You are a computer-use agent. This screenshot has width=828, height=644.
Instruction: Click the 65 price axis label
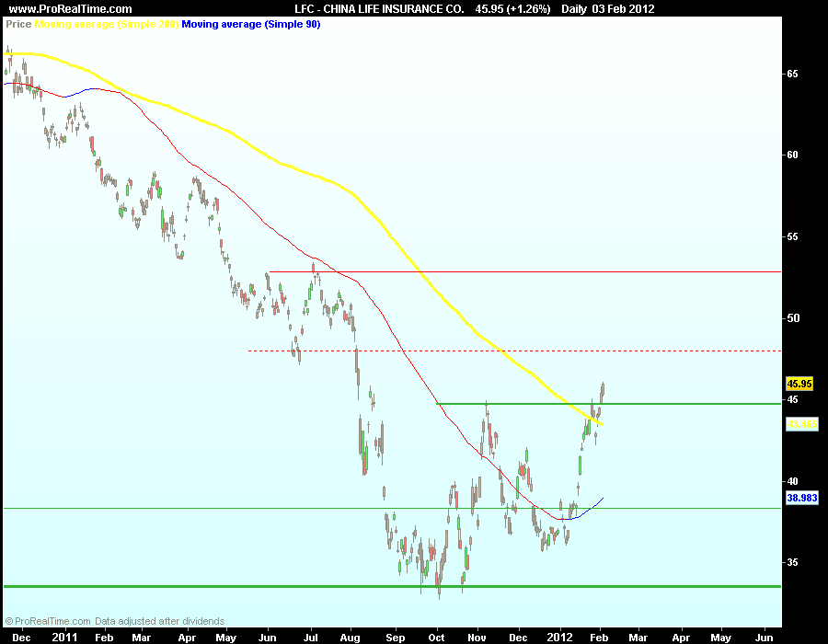pyautogui.click(x=792, y=74)
